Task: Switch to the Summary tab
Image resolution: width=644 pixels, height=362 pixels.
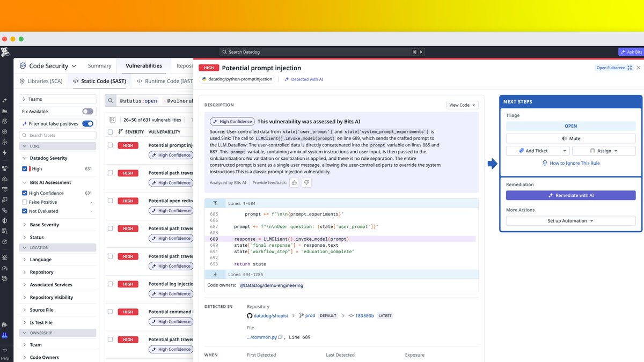Action: (x=100, y=66)
